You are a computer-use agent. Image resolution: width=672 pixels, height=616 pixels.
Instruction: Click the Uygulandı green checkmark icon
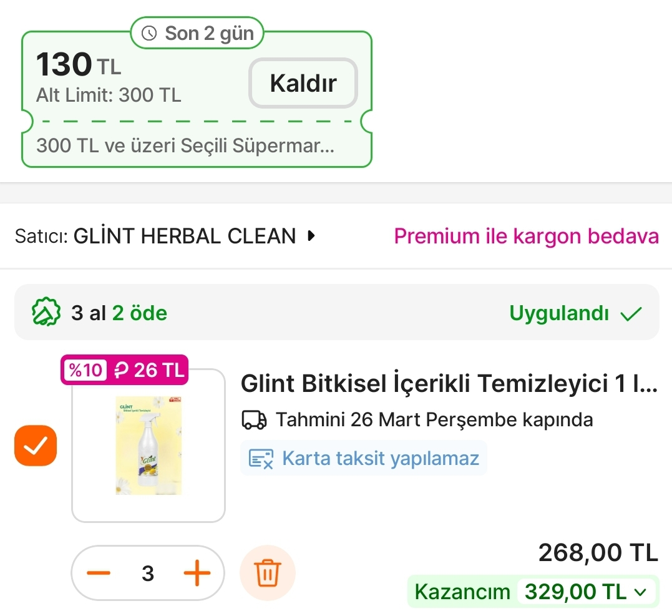(631, 313)
